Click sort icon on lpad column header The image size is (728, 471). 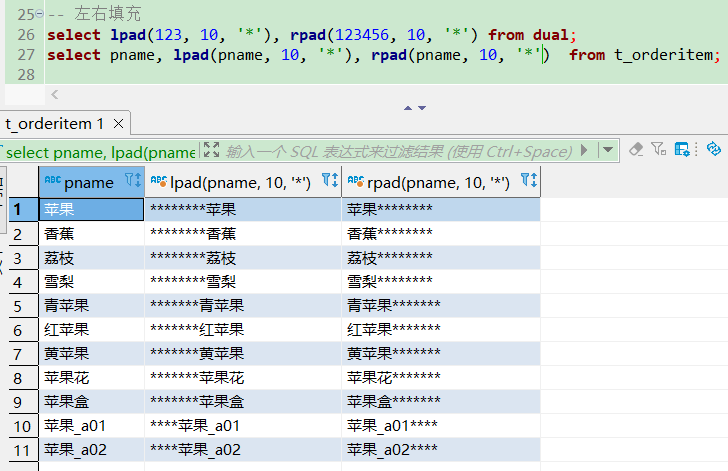pos(330,180)
